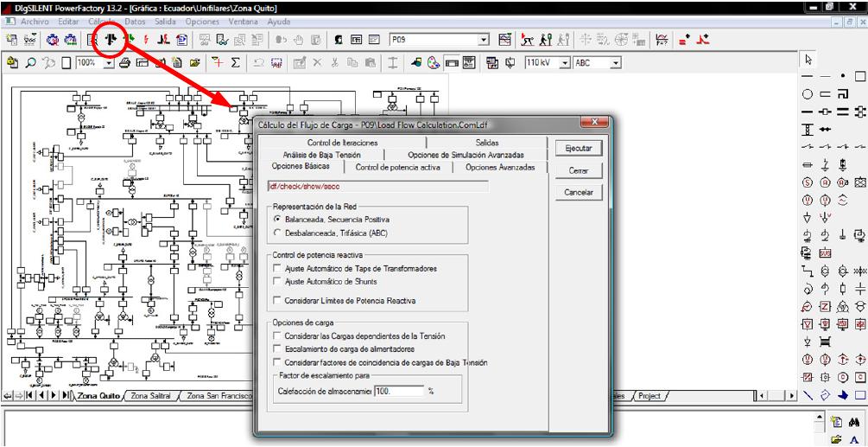Click the sigma summation toolbar icon
Viewport: 868px width, 447px height.
(234, 63)
